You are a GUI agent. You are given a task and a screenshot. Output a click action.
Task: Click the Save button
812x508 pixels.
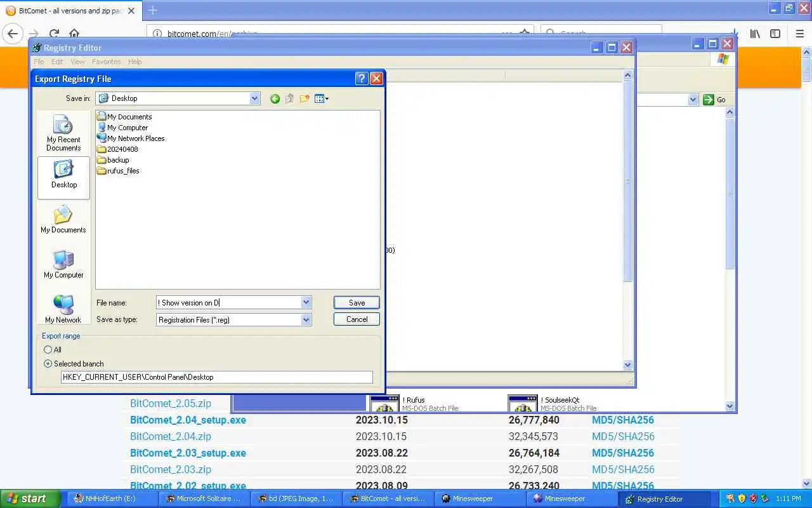coord(357,303)
